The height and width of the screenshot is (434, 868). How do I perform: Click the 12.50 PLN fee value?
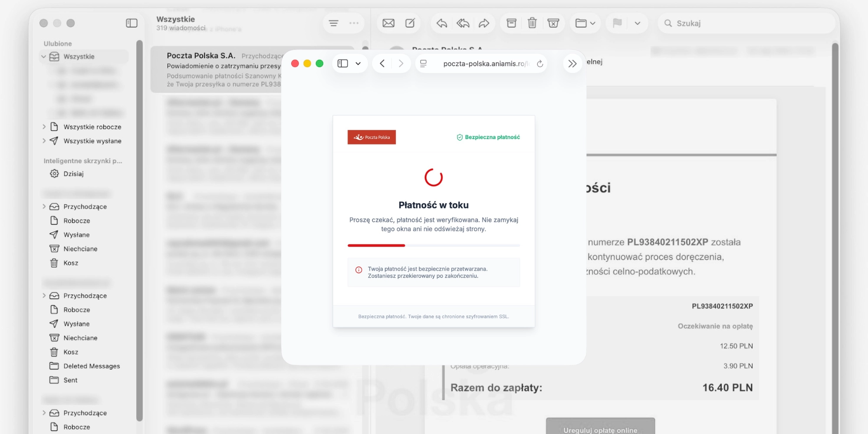coord(736,346)
